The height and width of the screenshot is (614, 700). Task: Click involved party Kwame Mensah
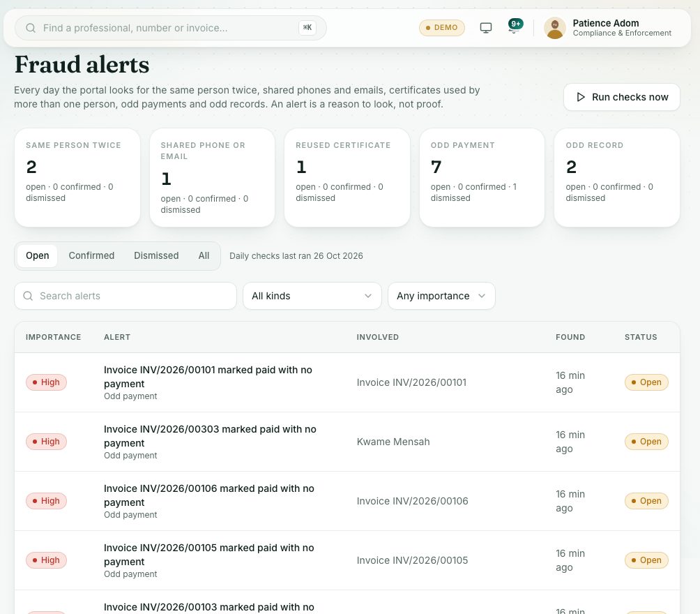pyautogui.click(x=393, y=442)
